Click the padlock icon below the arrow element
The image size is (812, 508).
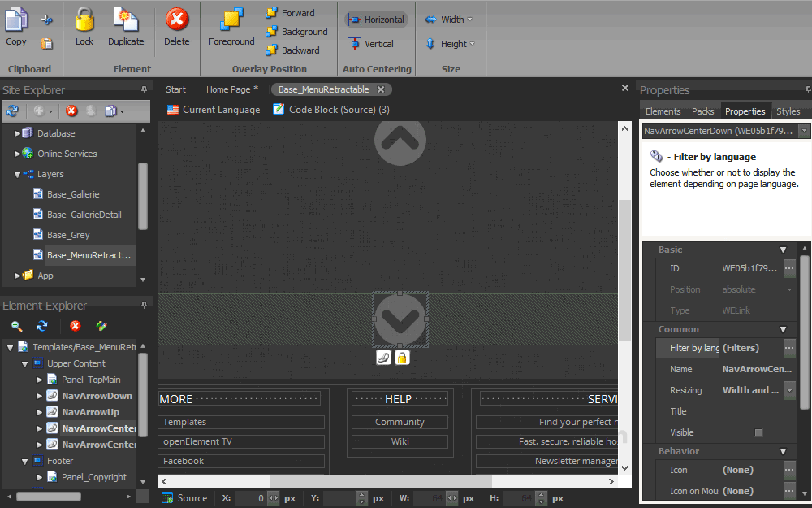click(x=401, y=357)
